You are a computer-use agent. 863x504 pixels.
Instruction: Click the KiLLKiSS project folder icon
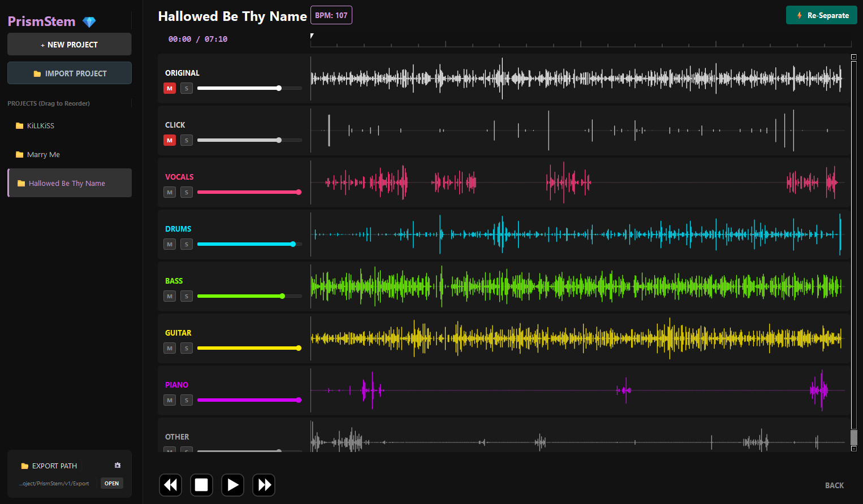click(20, 126)
